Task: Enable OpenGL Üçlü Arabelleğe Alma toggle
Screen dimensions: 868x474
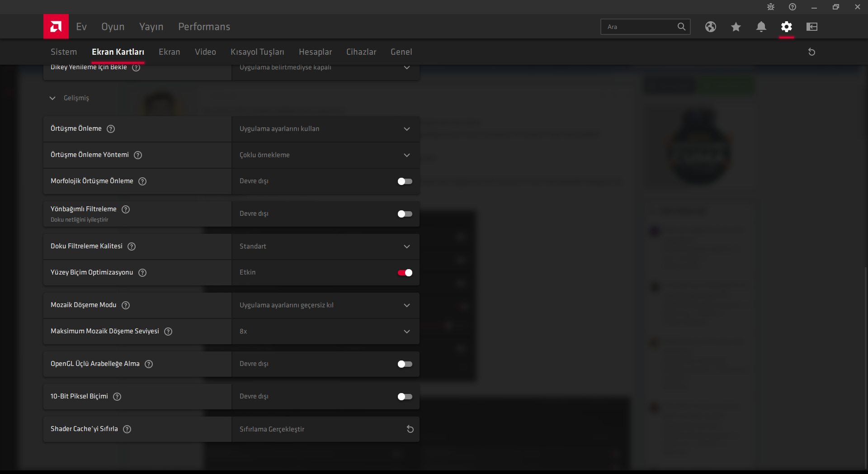Action: [405, 364]
